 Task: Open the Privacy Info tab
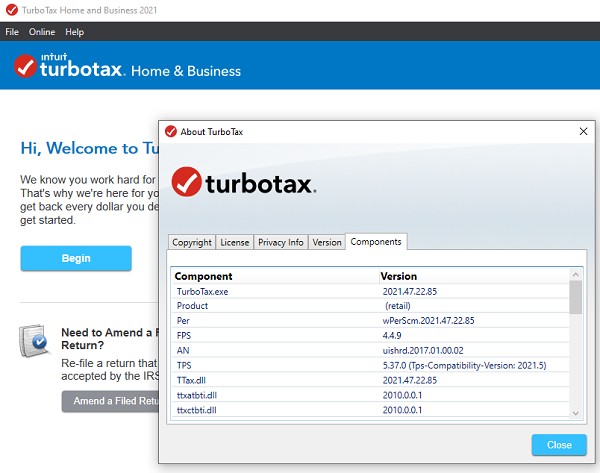280,242
